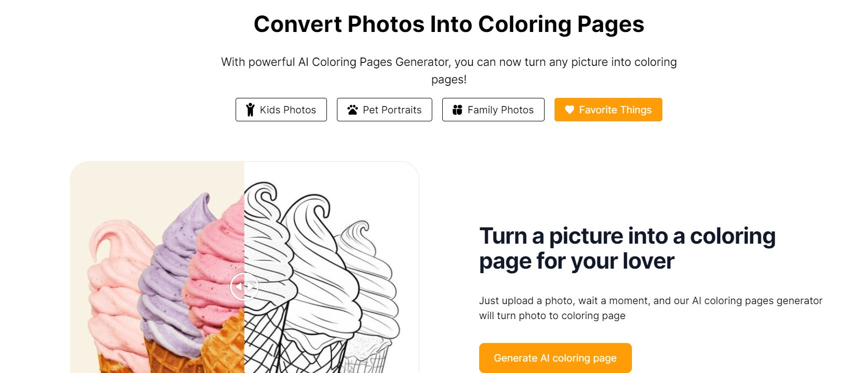Click the left arrow on the comparison handle
Screen dimensions: 868x373
tap(239, 286)
